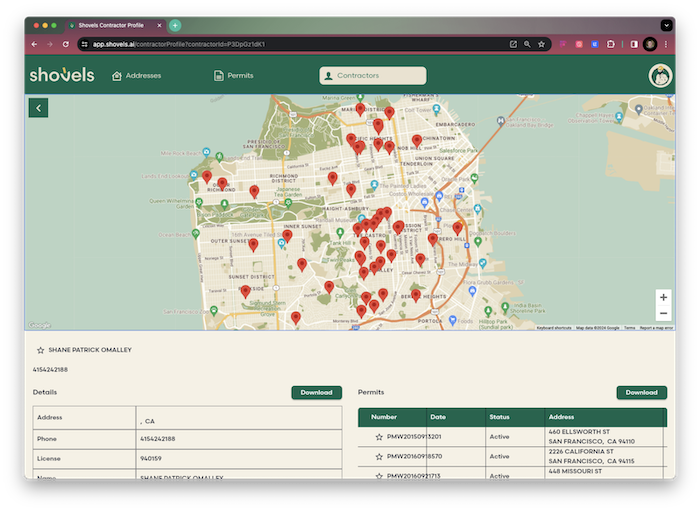Click the Shovels logo
Screen dimensions: 700x511
(62, 75)
